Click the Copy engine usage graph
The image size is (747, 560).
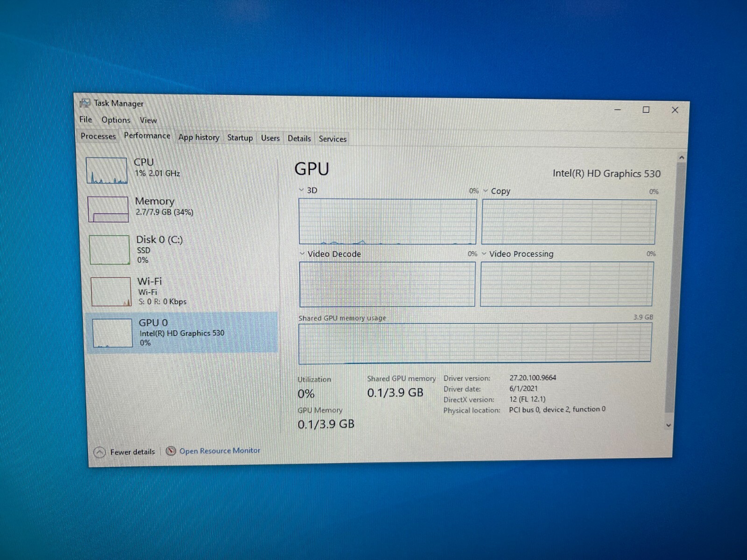[569, 222]
